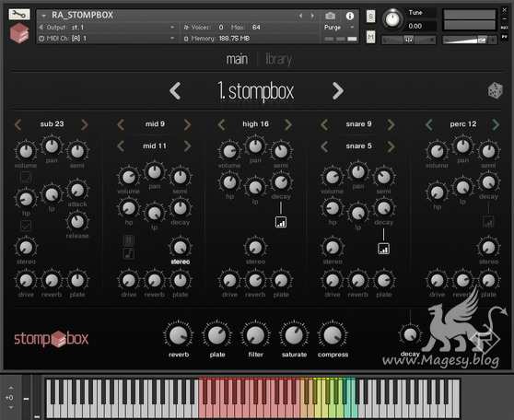The height and width of the screenshot is (420, 514).
Task: Select the previous sample before perc 12
Action: tap(429, 124)
